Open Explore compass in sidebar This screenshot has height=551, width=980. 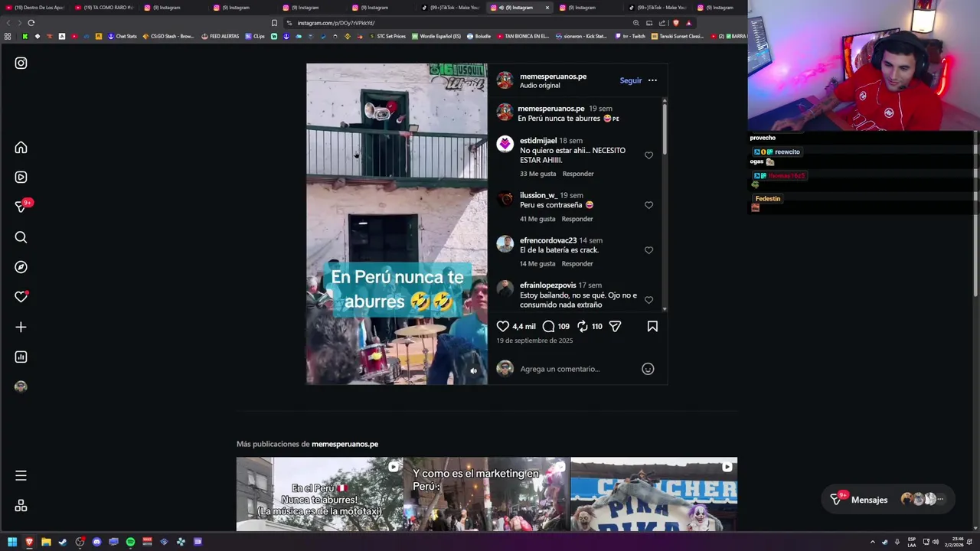[21, 267]
